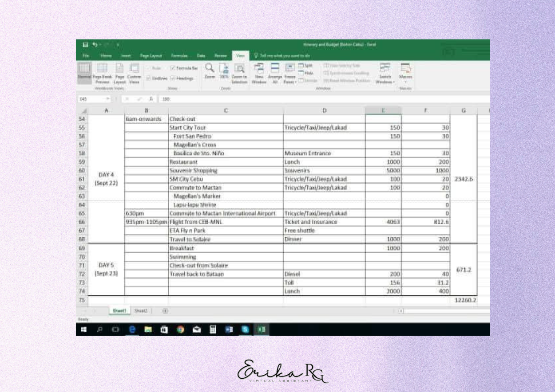This screenshot has width=555, height=392.
Task: Click the 'DAY 5 (Sept 23)' cell
Action: 106,270
